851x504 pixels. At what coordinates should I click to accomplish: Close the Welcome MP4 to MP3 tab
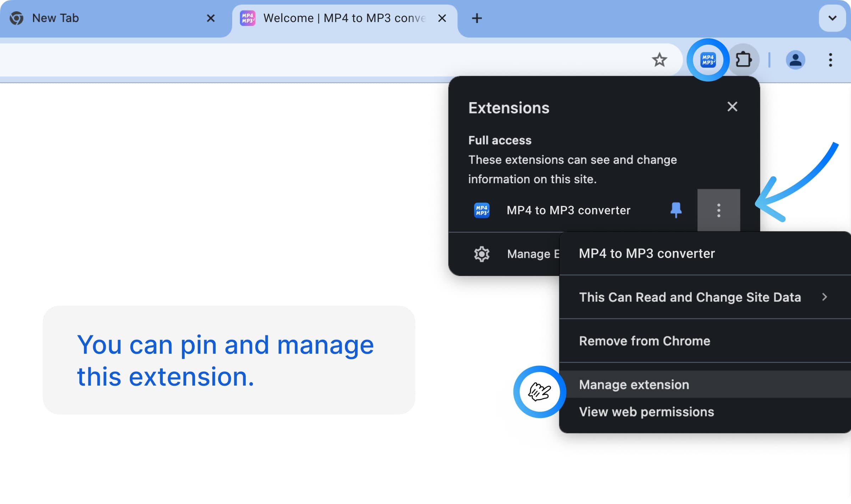(x=442, y=18)
